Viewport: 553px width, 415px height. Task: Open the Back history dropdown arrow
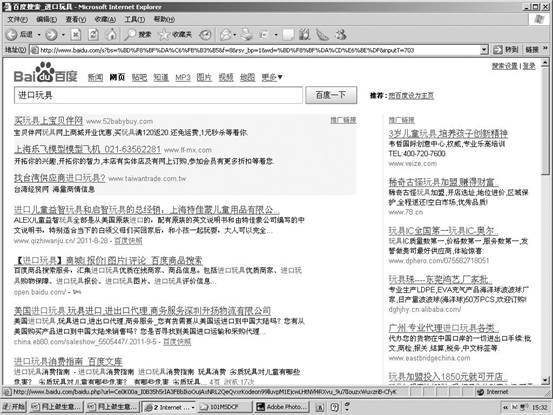pos(39,35)
